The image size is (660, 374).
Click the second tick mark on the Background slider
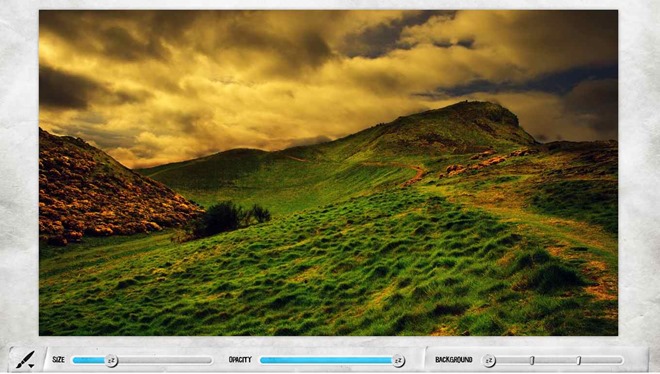tap(579, 360)
